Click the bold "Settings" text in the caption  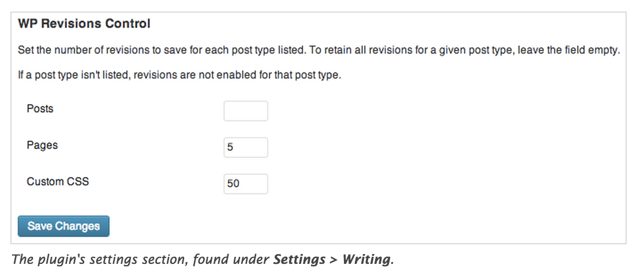(x=299, y=259)
